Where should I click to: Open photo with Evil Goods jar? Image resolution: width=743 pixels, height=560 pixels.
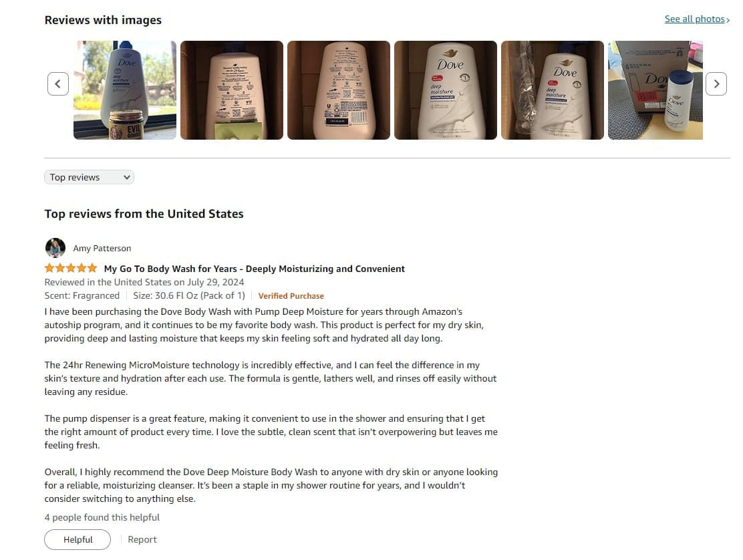tap(125, 90)
